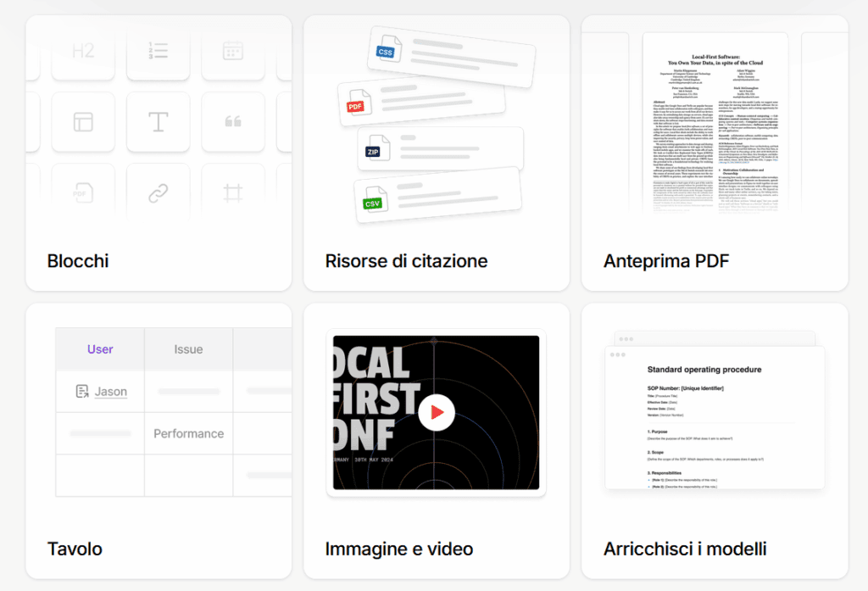Click the Performance table cell
Image resolution: width=868 pixels, height=591 pixels.
[x=189, y=433]
